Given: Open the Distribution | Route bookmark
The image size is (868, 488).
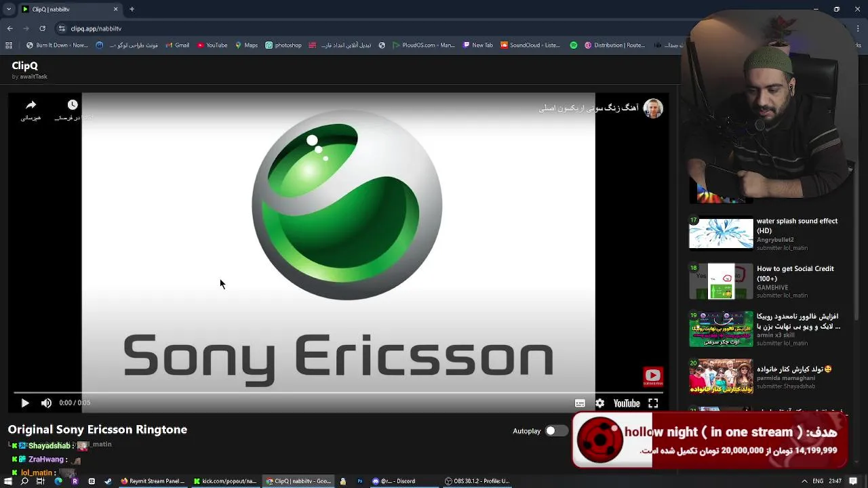Looking at the screenshot, I should 615,45.
